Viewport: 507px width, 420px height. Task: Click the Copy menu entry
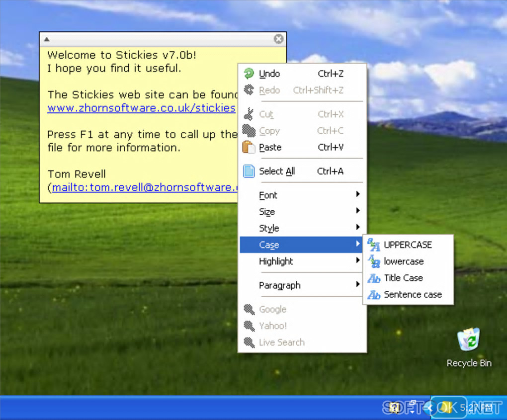tap(301, 131)
